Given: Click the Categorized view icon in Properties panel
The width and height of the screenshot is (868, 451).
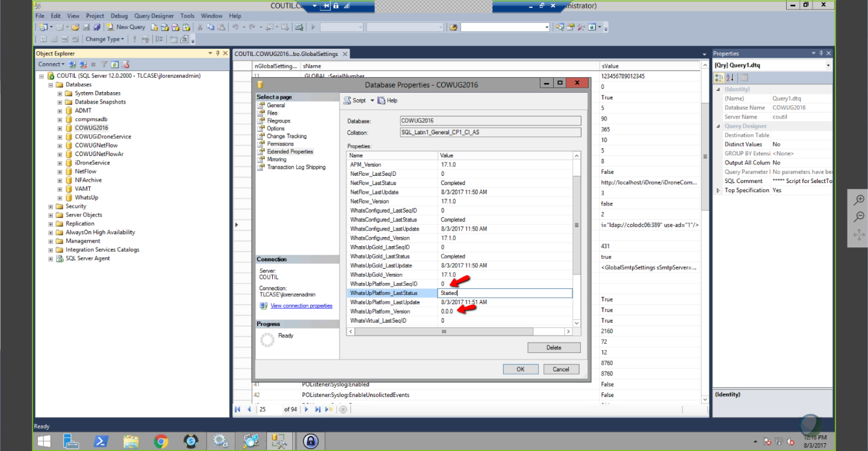Looking at the screenshot, I should click(719, 78).
